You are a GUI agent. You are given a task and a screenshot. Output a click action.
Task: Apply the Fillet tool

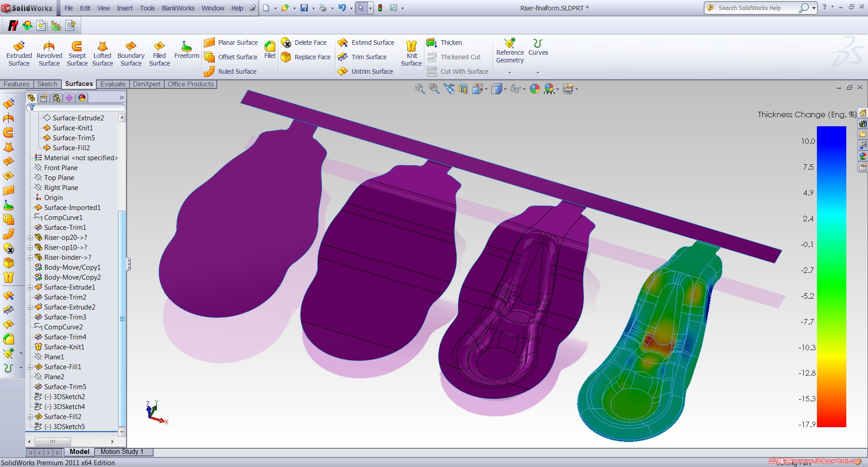tap(270, 50)
